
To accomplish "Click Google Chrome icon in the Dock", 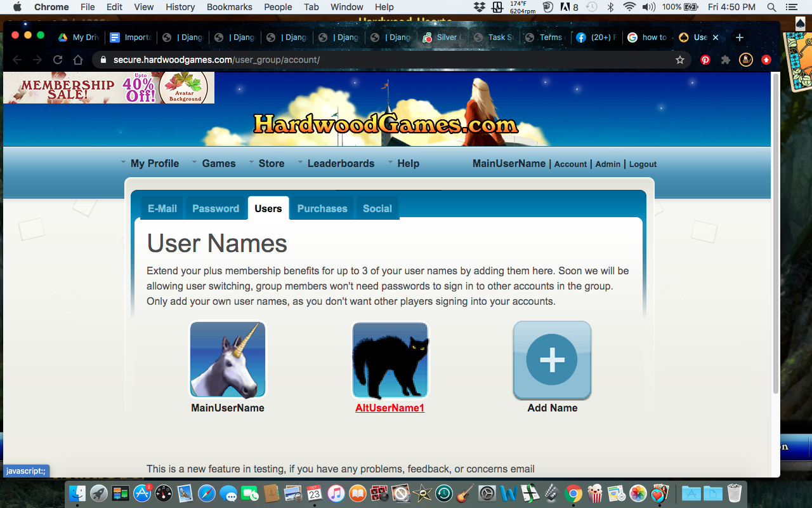I will 573,493.
